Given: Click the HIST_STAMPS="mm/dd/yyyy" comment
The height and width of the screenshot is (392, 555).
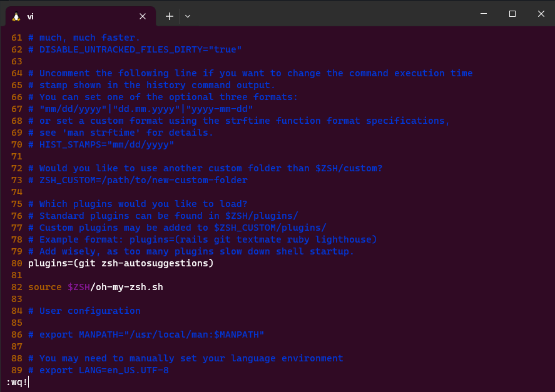Looking at the screenshot, I should pos(101,144).
